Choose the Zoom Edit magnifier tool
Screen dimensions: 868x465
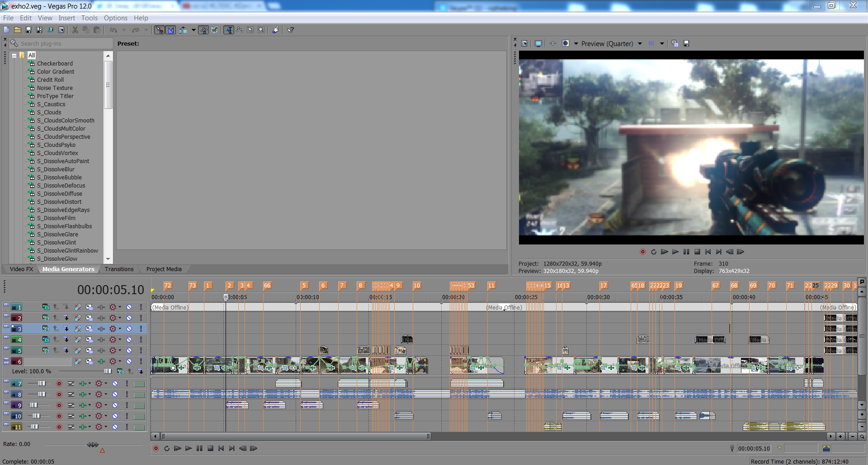coord(261,30)
